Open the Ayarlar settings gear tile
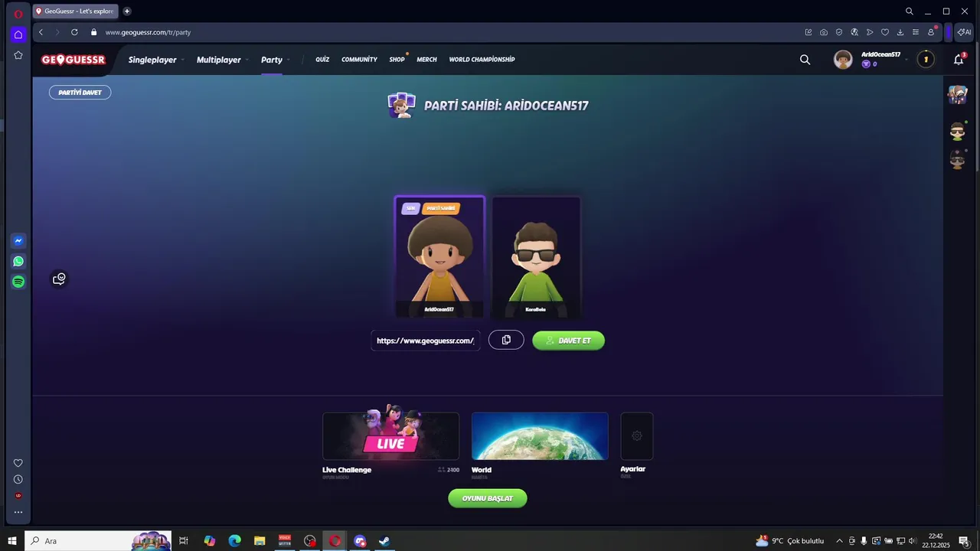 point(636,436)
